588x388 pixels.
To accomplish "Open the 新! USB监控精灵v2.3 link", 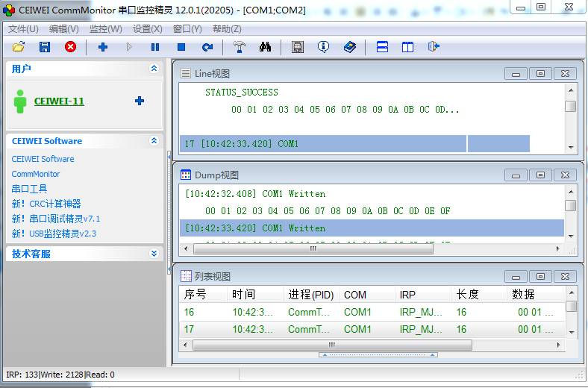I will 54,234.
